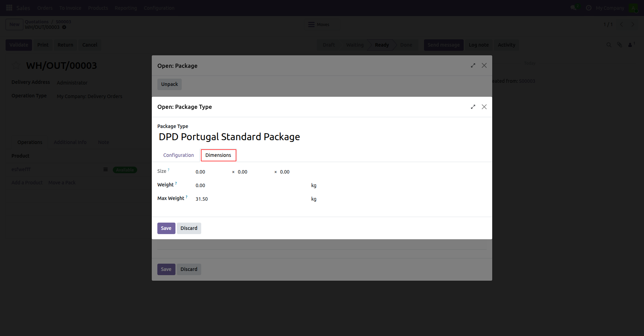Click the chatter search magnifier icon

(609, 45)
